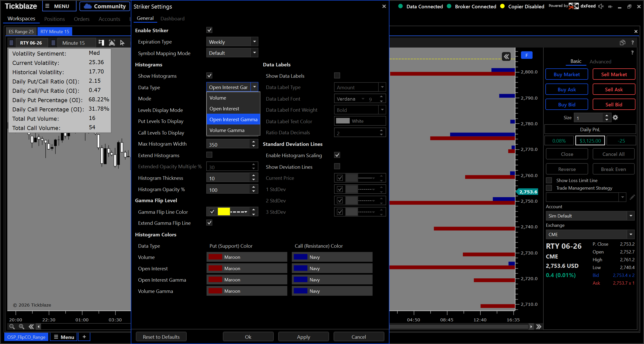Click the Reset to Defaults button
The width and height of the screenshot is (644, 344).
tap(161, 337)
